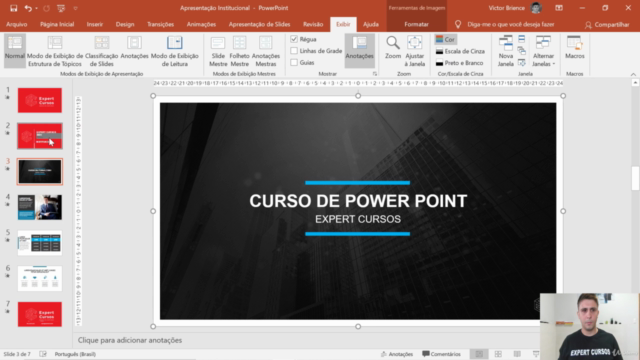
Task: Open Anotações Mestras view
Action: click(x=266, y=51)
